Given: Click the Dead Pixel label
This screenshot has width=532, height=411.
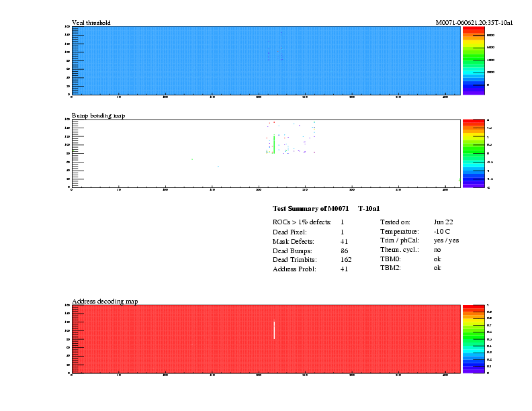Looking at the screenshot, I should 290,232.
